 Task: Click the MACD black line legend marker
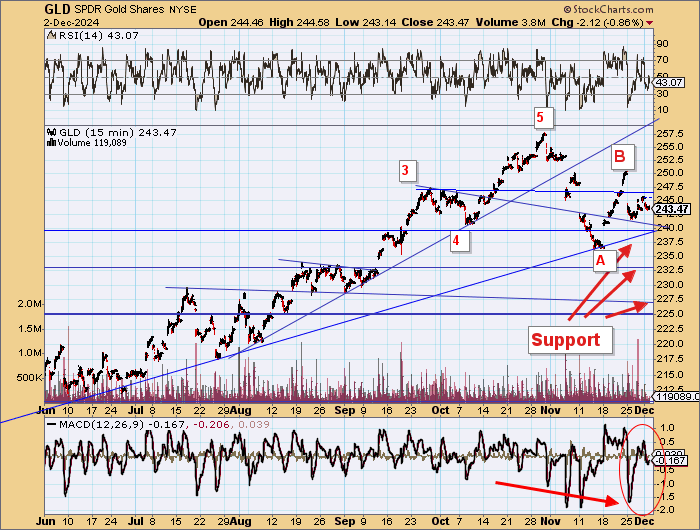52,424
